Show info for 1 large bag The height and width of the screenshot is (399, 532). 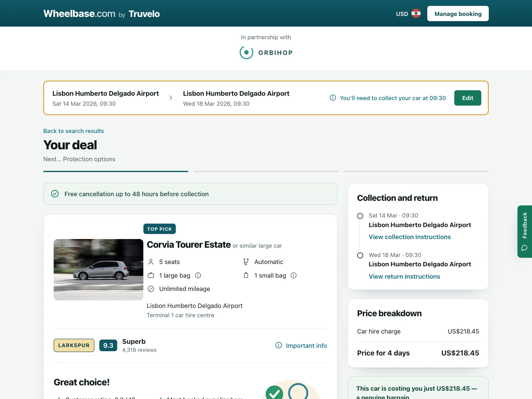tap(198, 275)
